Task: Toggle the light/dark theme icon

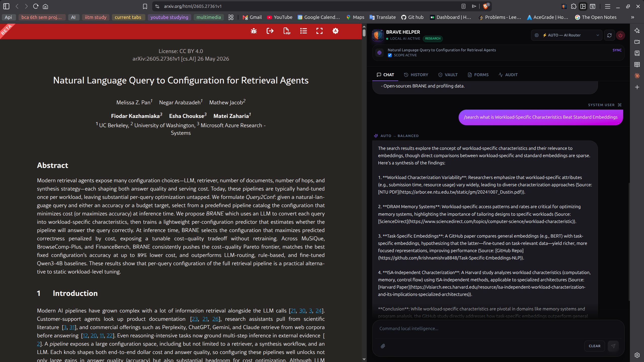Action: [335, 31]
